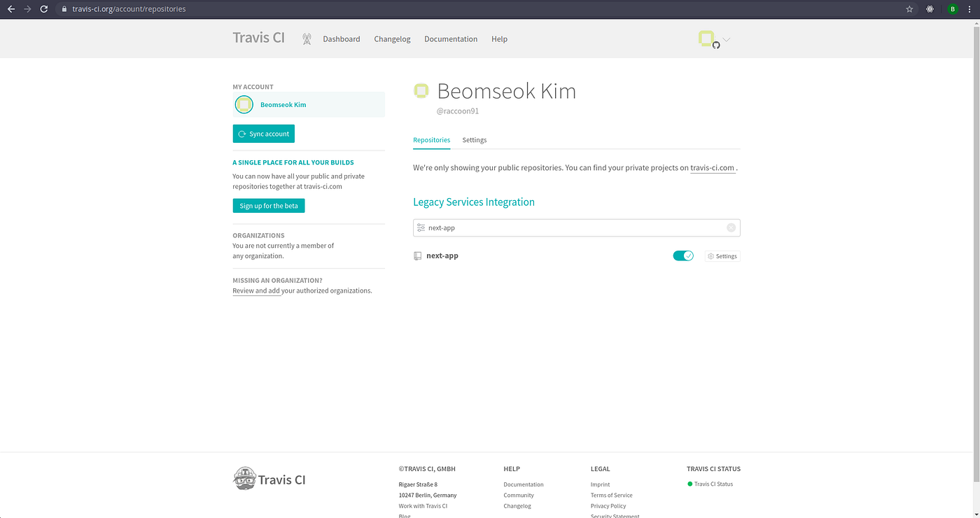Click the Travis CI logo in the header
Viewport: 980px width, 518px height.
[x=258, y=38]
